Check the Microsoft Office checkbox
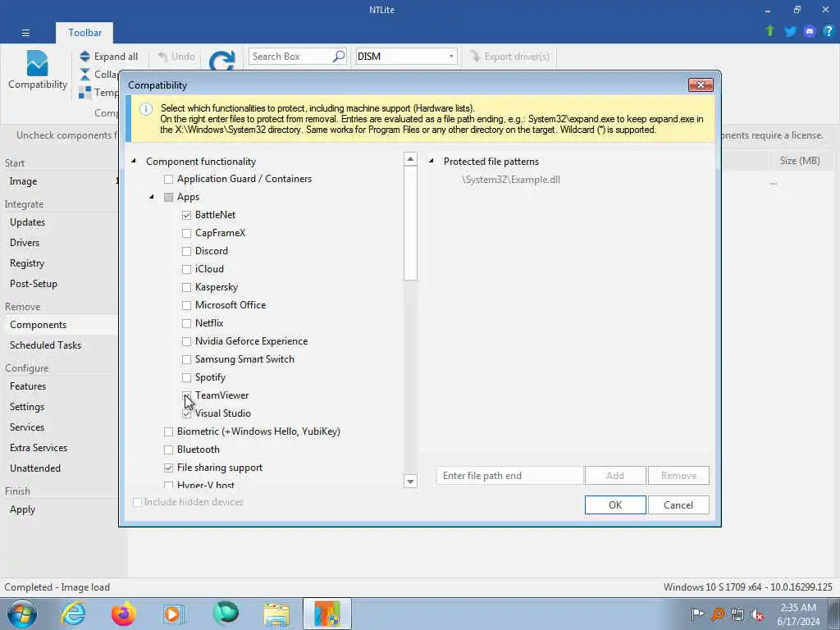The height and width of the screenshot is (630, 840). (186, 305)
